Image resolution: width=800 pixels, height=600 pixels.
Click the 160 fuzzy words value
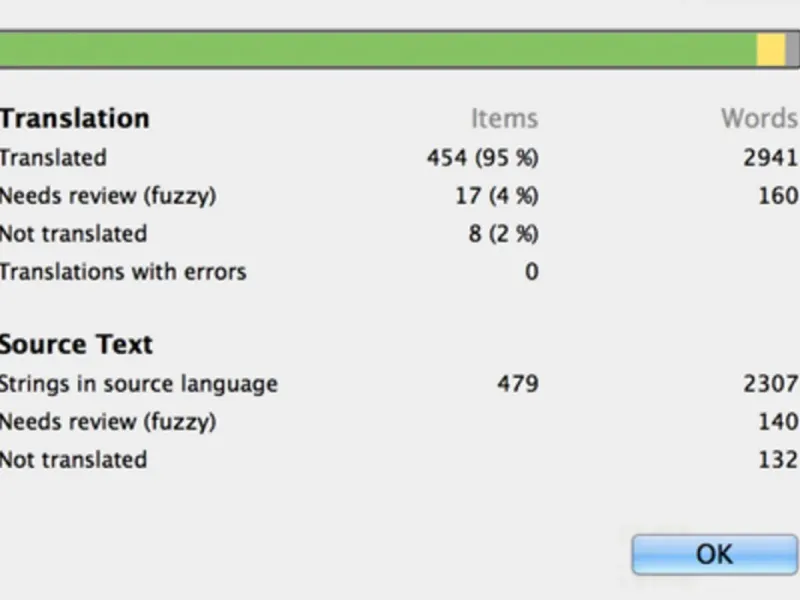click(777, 196)
